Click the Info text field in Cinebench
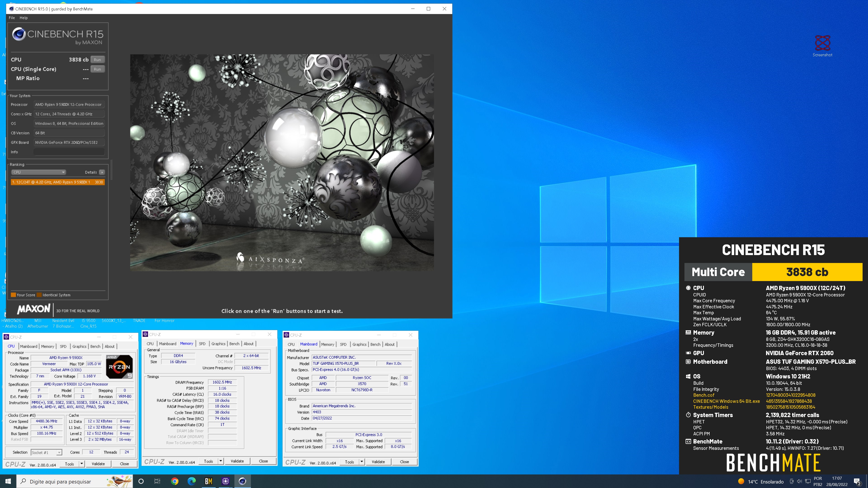Viewport: 868px width, 488px height. (x=69, y=152)
